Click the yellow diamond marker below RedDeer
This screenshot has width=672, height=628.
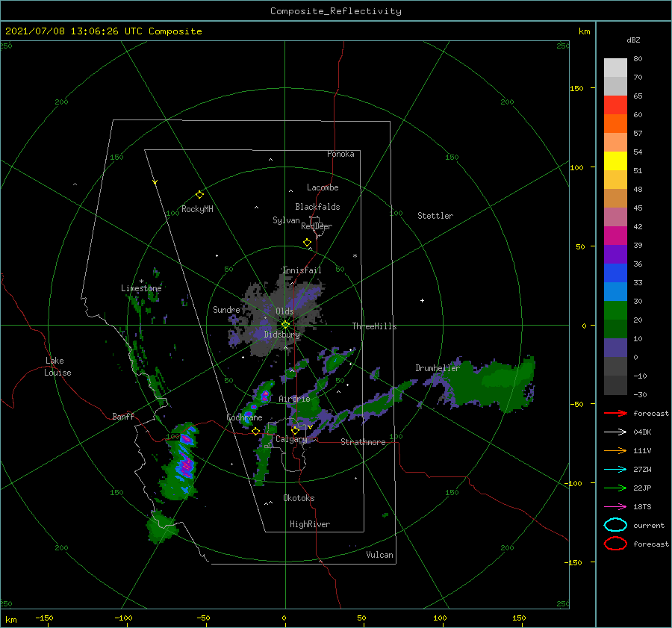point(307,243)
